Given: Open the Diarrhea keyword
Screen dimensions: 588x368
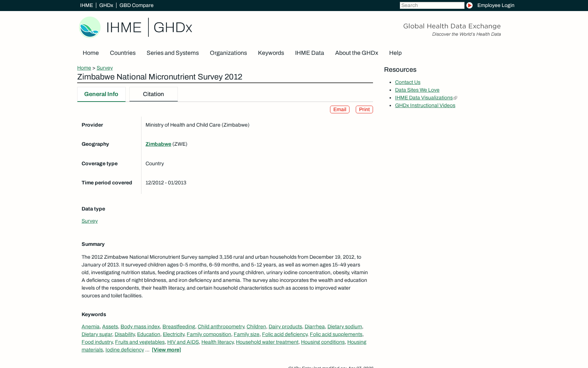Looking at the screenshot, I should point(315,327).
